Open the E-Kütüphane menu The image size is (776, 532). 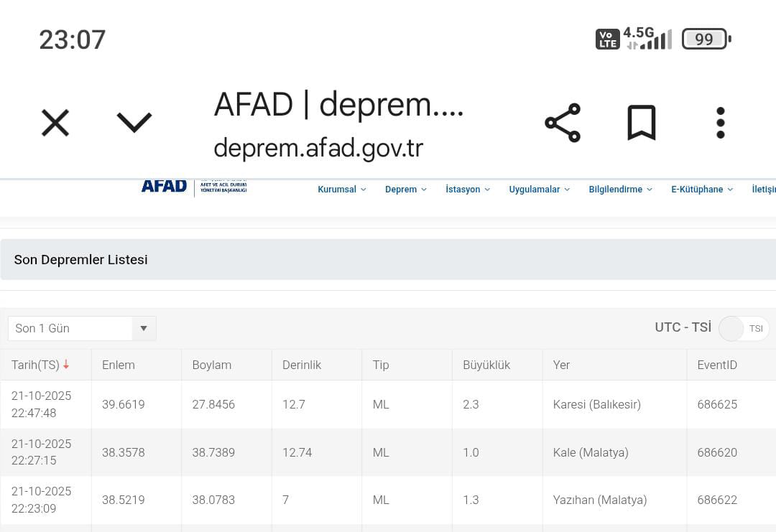point(701,190)
